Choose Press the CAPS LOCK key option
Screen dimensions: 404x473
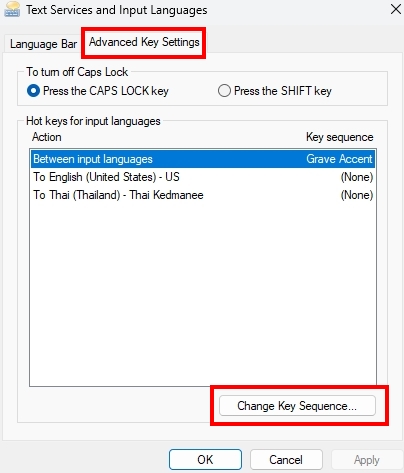[x=97, y=91]
